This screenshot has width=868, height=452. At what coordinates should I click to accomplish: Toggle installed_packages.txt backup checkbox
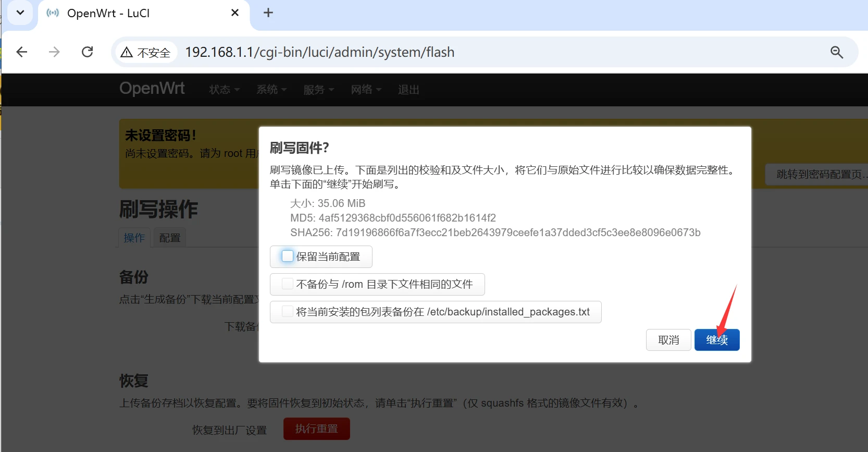point(287,311)
